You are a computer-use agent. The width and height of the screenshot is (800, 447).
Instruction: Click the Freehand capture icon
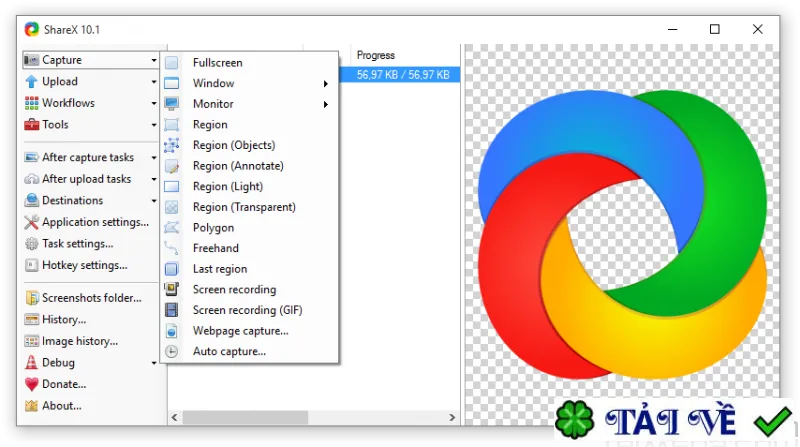coord(172,248)
